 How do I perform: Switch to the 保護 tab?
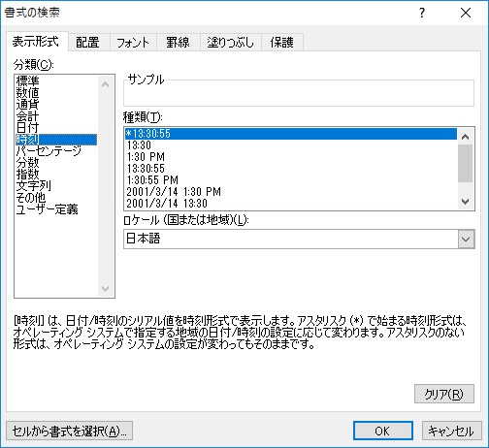pyautogui.click(x=282, y=43)
